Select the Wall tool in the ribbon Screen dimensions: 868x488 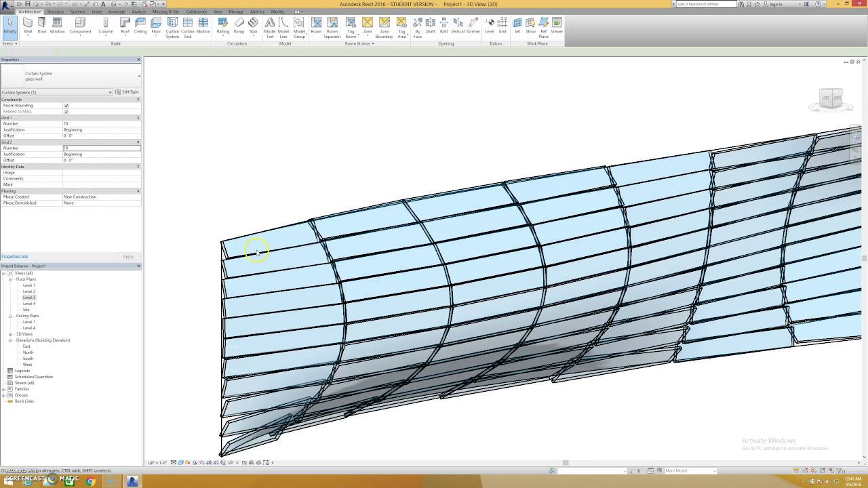(28, 26)
